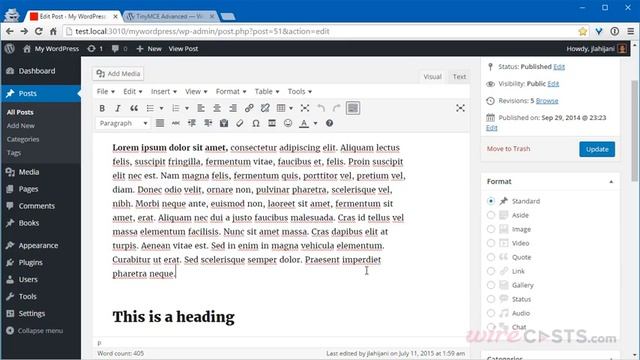
Task: Align text left
Action: click(x=201, y=108)
